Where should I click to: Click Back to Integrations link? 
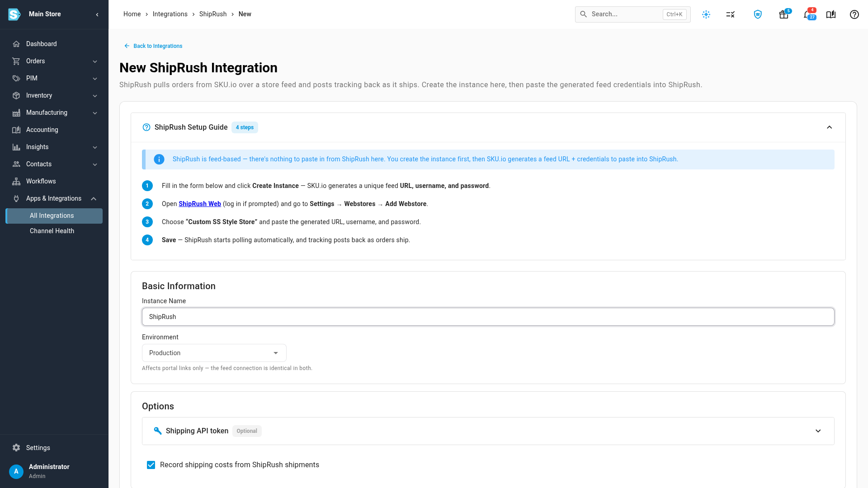point(153,46)
